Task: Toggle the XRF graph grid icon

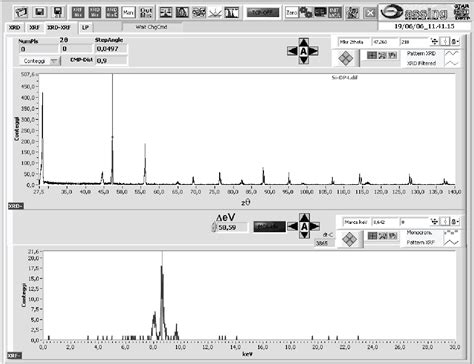Action: click(x=372, y=236)
